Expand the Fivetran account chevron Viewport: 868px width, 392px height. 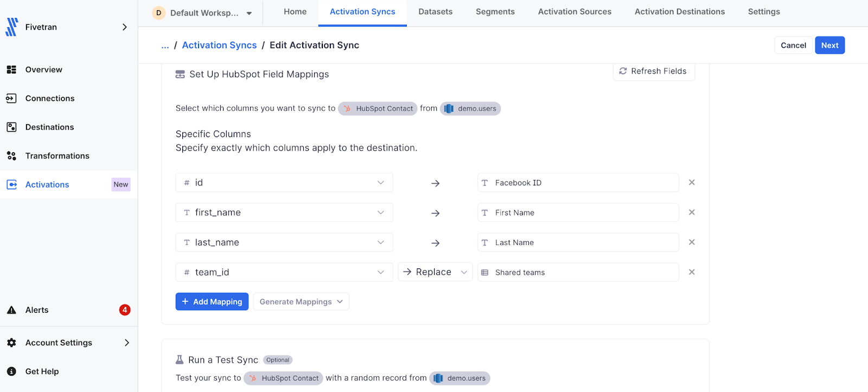[x=125, y=27]
